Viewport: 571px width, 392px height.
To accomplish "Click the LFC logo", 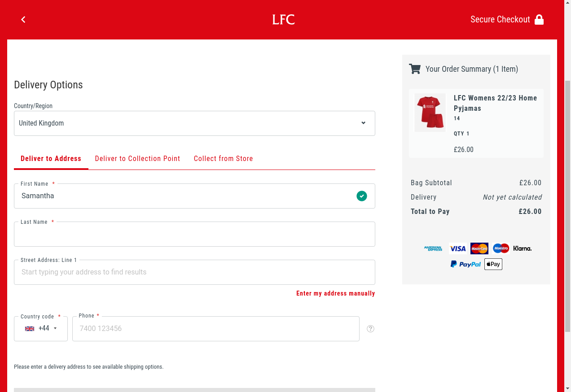I will pyautogui.click(x=283, y=19).
